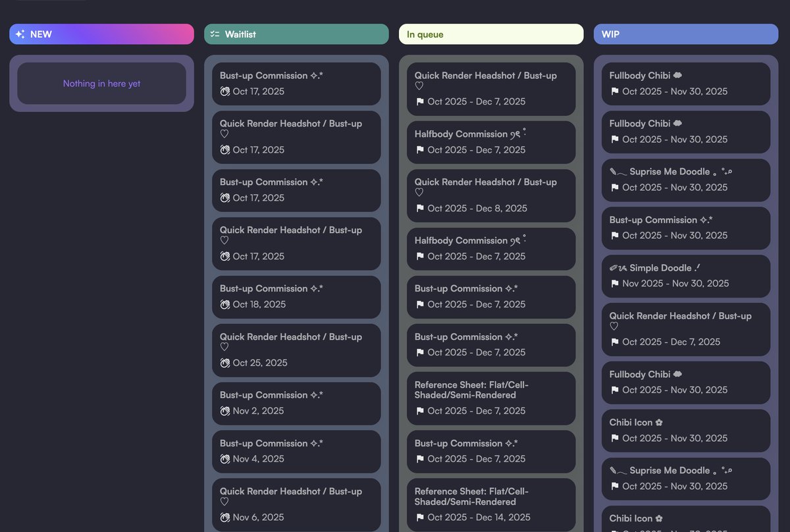Click the flag icon on the Reference Sheet Dec 7 card
This screenshot has width=790, height=532.
(x=419, y=411)
